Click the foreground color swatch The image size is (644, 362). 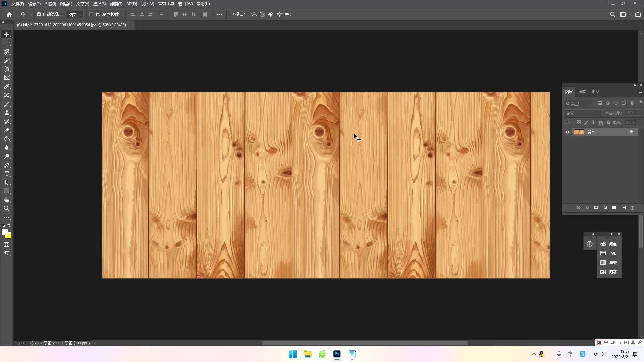5,232
